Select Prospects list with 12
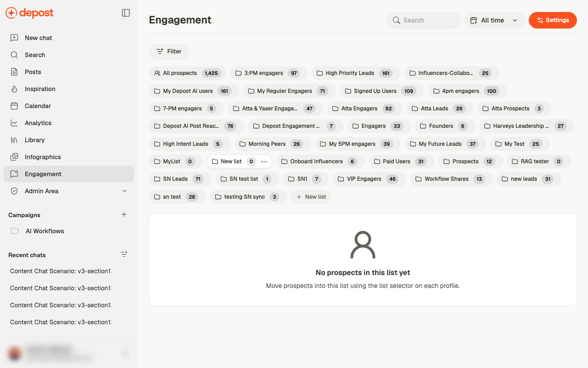Screen dimensions: 588x368 click(x=470, y=161)
